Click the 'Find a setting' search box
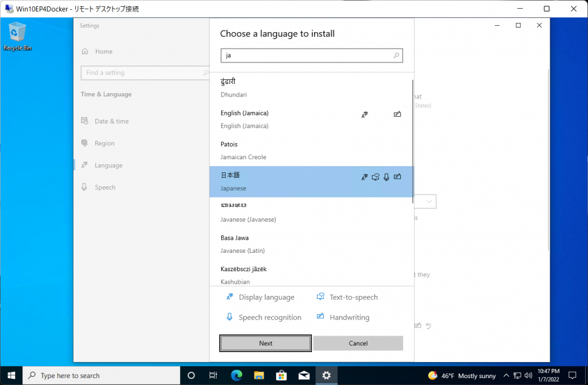This screenshot has height=385, width=588. coord(145,73)
